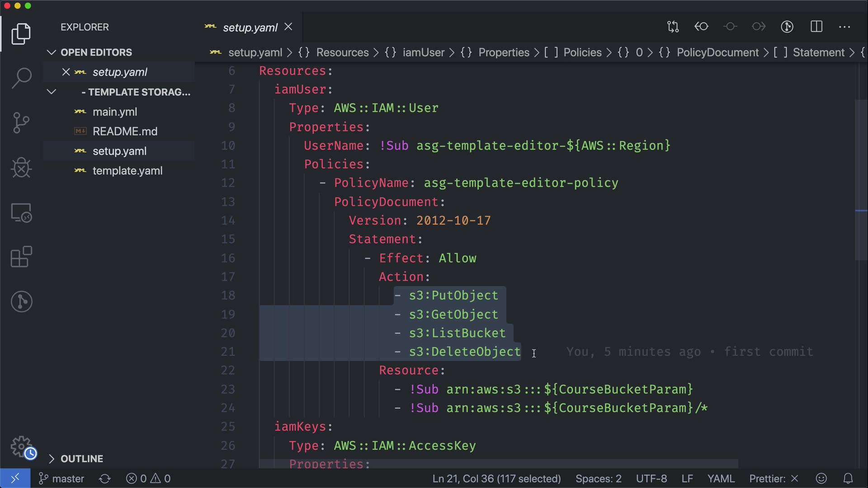Click the notifications bell in status bar

848,479
